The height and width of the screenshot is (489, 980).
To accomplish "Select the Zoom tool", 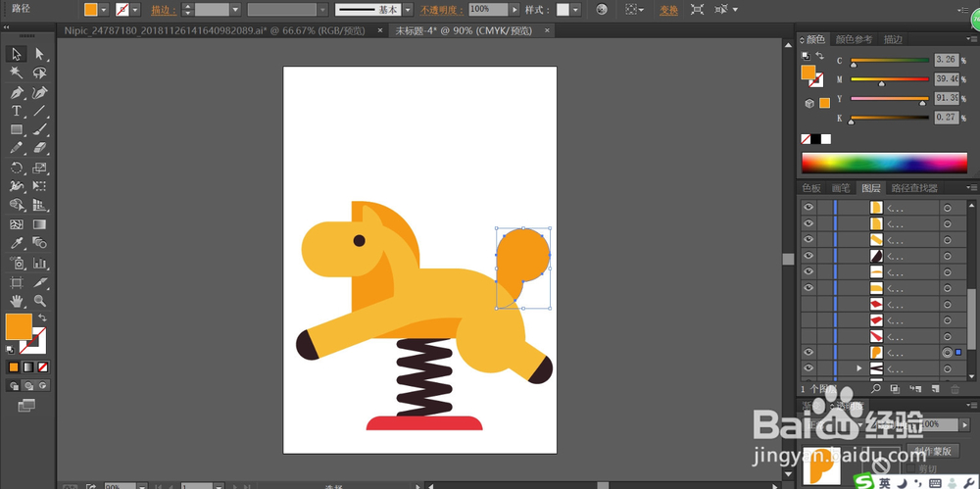I will coord(39,301).
